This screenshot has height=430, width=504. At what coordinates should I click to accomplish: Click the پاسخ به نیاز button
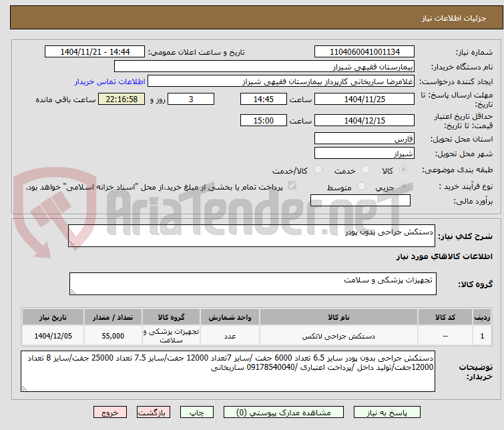[387, 413]
